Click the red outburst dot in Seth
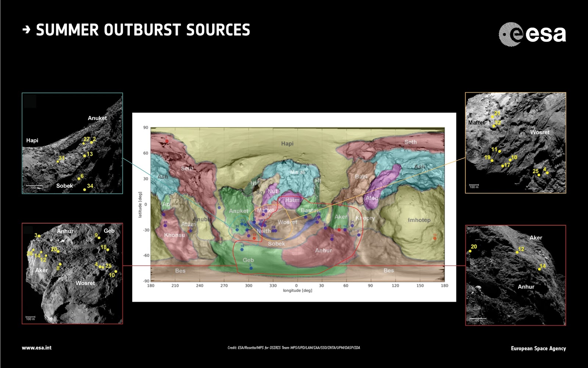588x368 pixels. (x=167, y=141)
